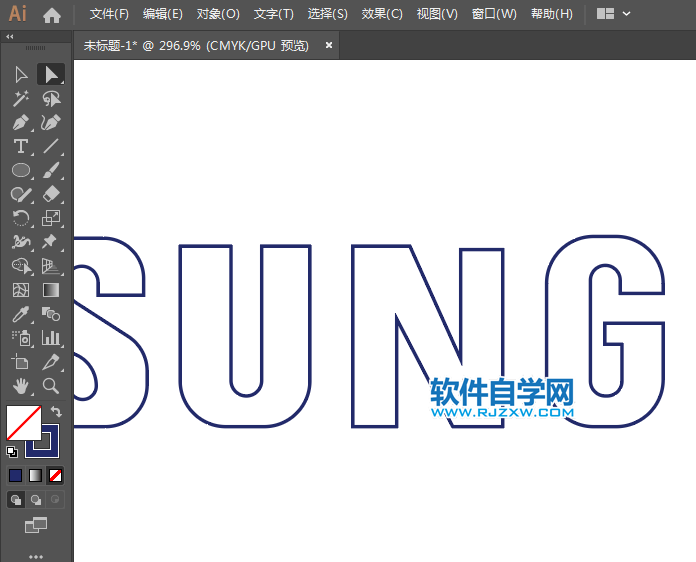696x562 pixels.
Task: Expand the toolbar collapse arrows
Action: (10, 36)
